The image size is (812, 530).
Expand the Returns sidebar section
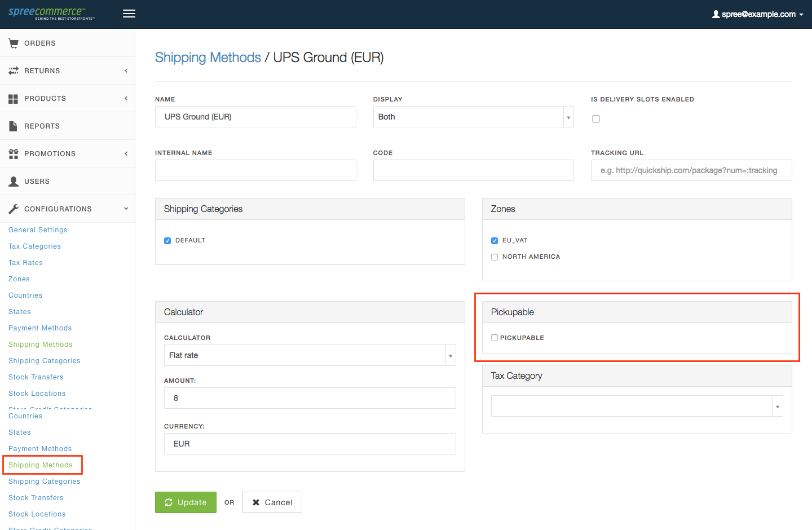[x=67, y=71]
